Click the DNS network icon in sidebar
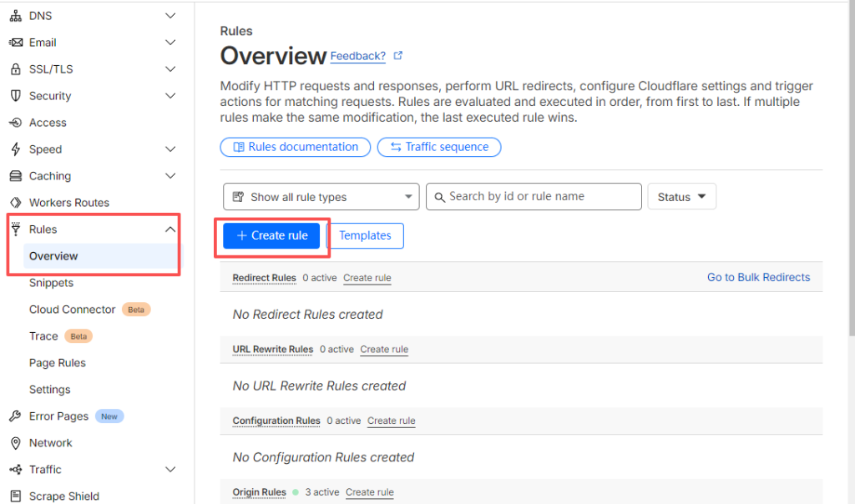 click(x=14, y=16)
